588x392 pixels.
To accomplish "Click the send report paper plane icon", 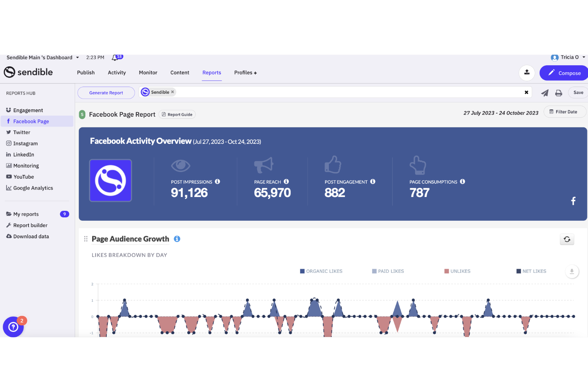I will pos(545,93).
